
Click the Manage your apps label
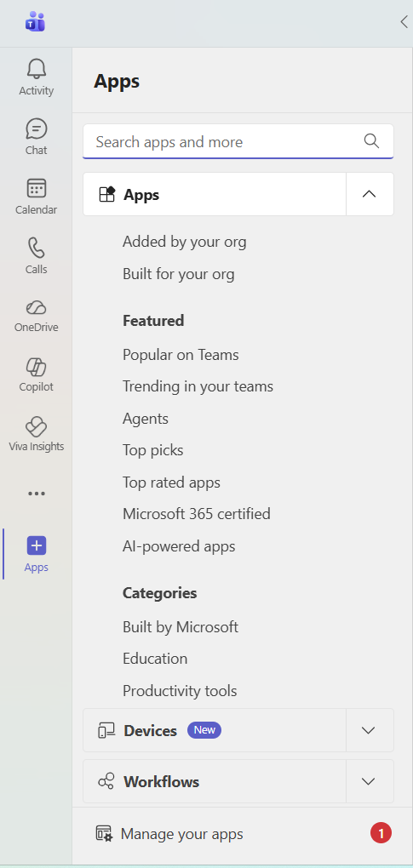click(181, 834)
